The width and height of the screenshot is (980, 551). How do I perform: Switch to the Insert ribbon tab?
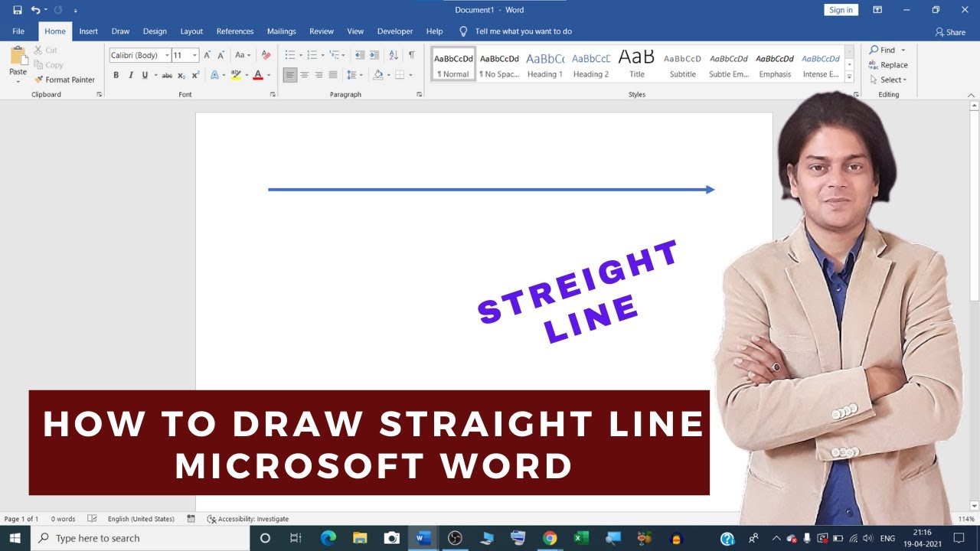[88, 31]
